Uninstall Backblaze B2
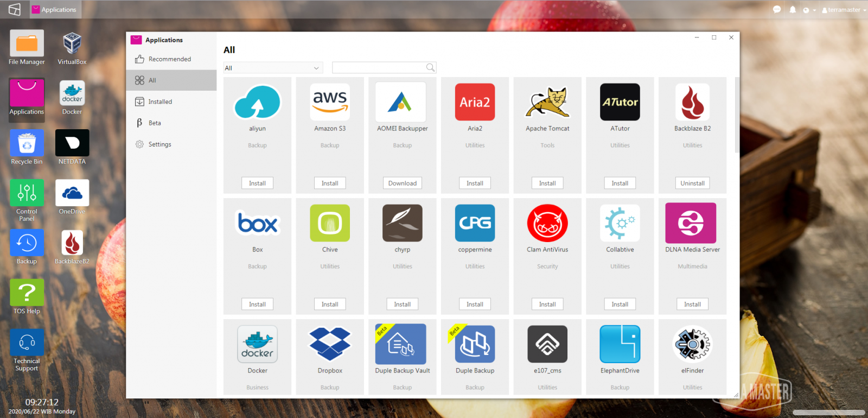Viewport: 868px width, 418px height. (x=692, y=183)
